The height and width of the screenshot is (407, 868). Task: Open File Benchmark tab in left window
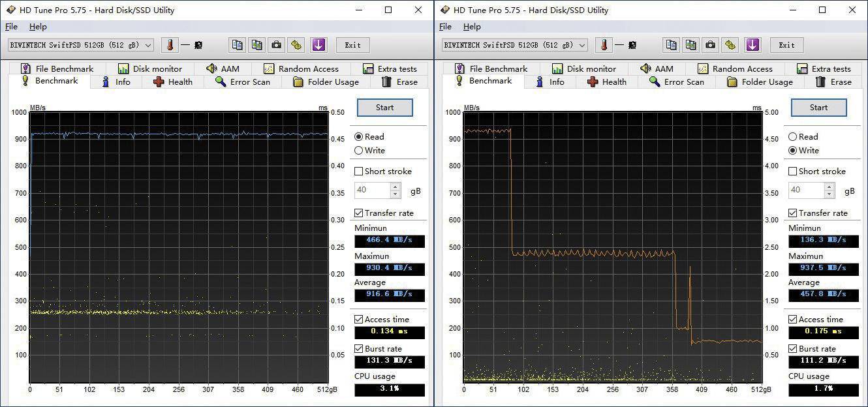point(57,68)
